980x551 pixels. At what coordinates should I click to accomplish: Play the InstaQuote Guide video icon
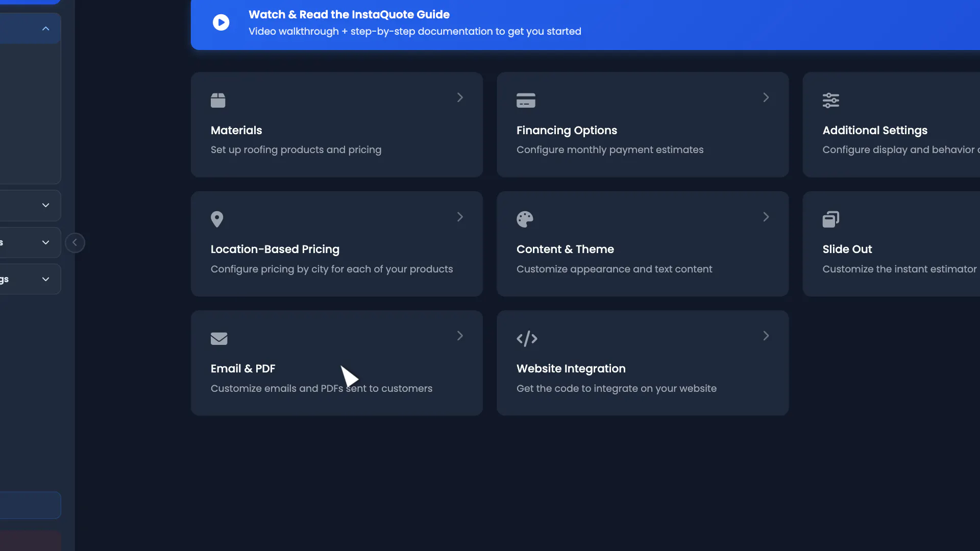tap(221, 22)
